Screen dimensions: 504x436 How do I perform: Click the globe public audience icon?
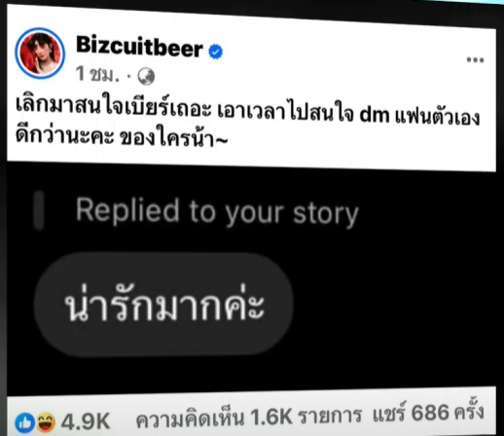point(146,77)
